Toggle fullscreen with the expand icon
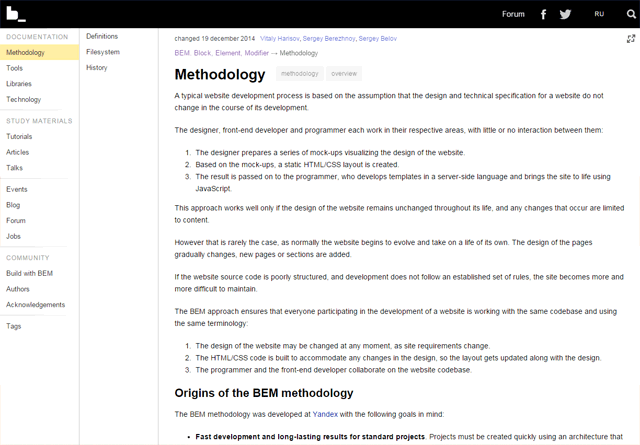Screen dimensions: 640x445 click(x=631, y=39)
